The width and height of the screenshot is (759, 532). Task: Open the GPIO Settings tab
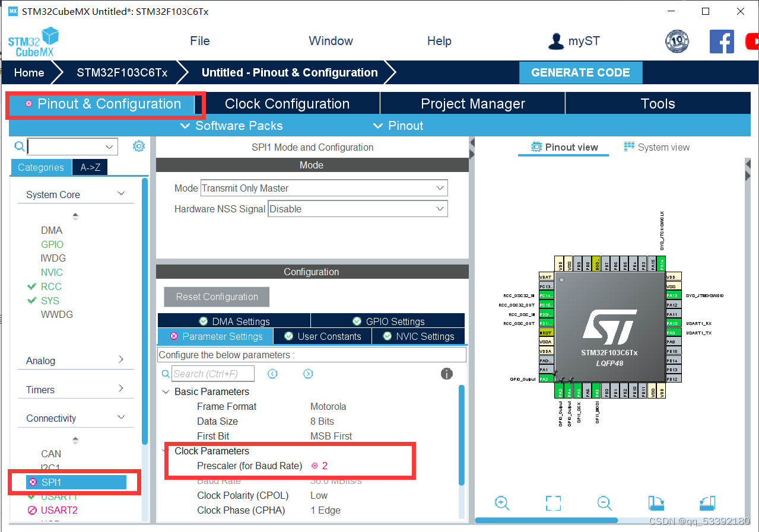(x=388, y=321)
